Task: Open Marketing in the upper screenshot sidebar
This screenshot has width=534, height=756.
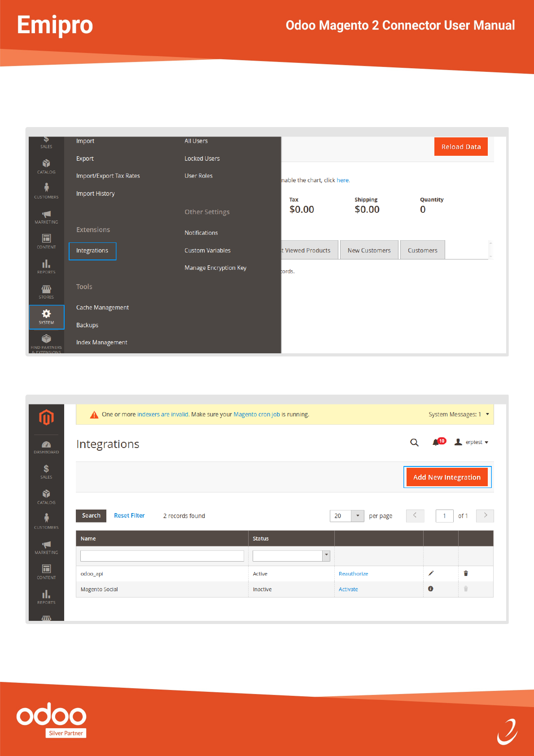Action: [46, 217]
